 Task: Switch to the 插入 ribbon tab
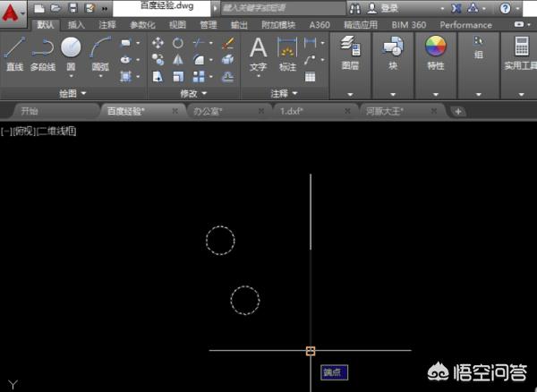(77, 25)
